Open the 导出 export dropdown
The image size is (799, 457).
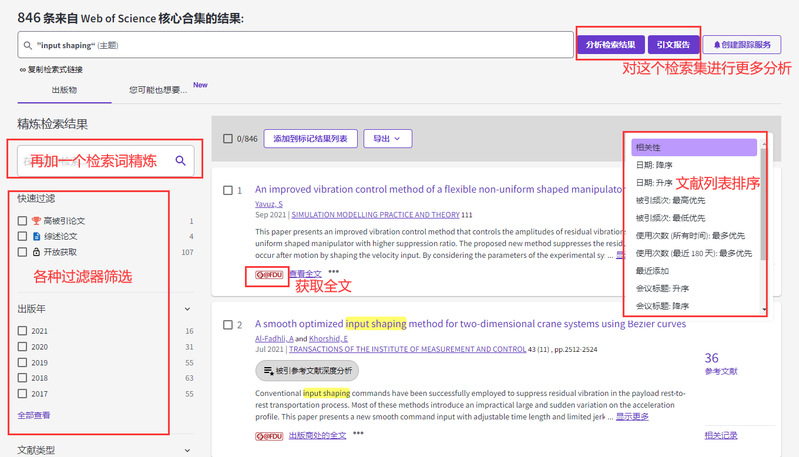(x=386, y=139)
